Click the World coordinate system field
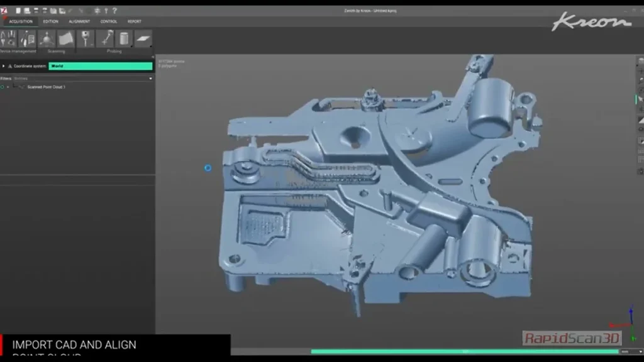644x362 pixels. coord(100,66)
